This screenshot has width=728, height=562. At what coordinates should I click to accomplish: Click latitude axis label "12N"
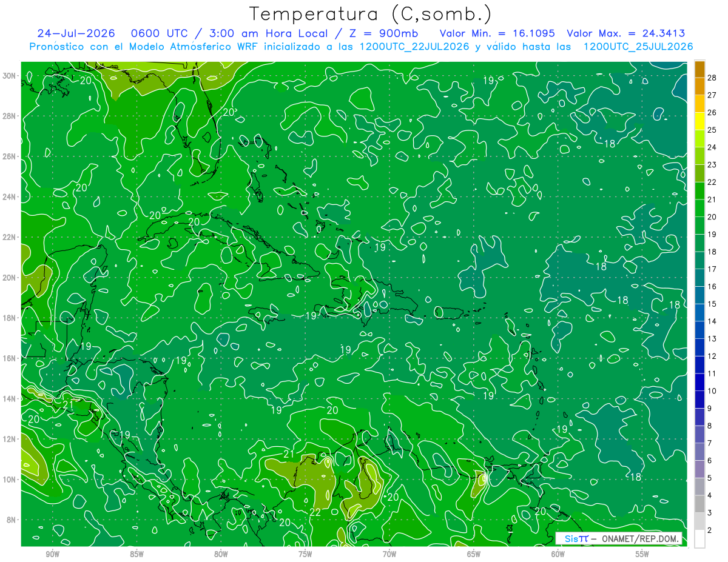(x=9, y=439)
